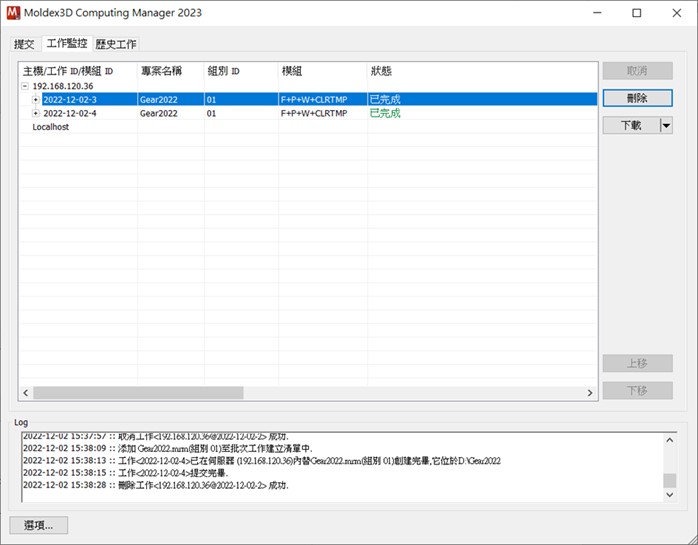Expand job 2022-12-02-3 tree node
The height and width of the screenshot is (545, 698).
pyautogui.click(x=36, y=100)
